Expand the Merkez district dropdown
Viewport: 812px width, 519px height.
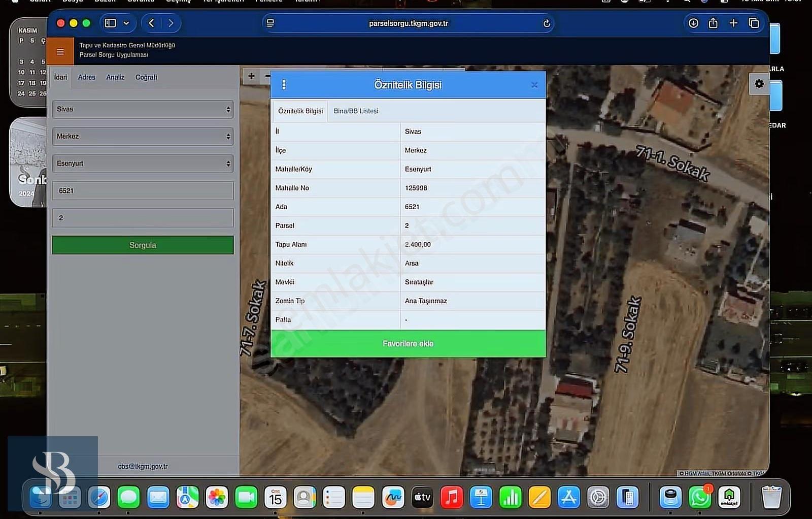(x=143, y=136)
